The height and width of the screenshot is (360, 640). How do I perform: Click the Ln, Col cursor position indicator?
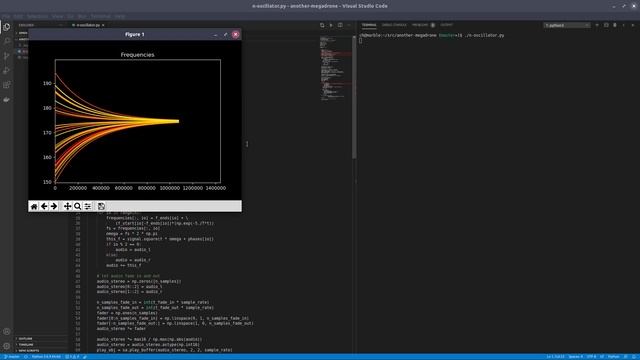556,357
